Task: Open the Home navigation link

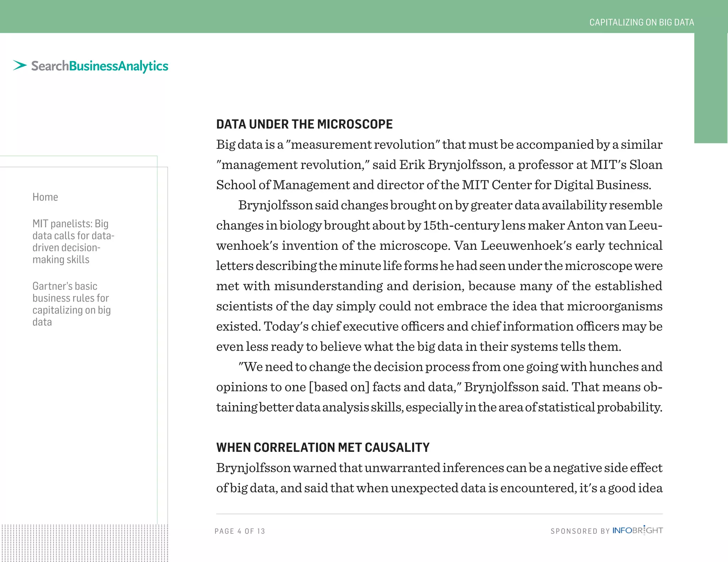Action: (x=45, y=197)
